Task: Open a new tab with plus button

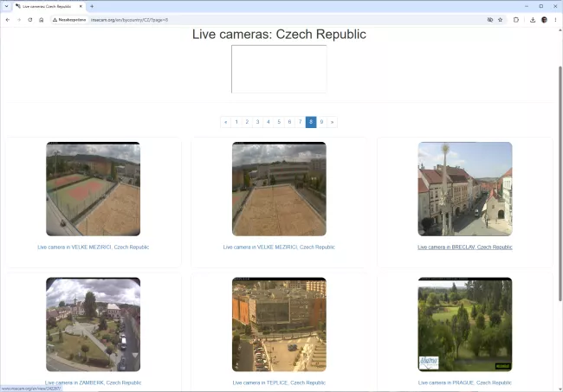Action: [x=92, y=6]
